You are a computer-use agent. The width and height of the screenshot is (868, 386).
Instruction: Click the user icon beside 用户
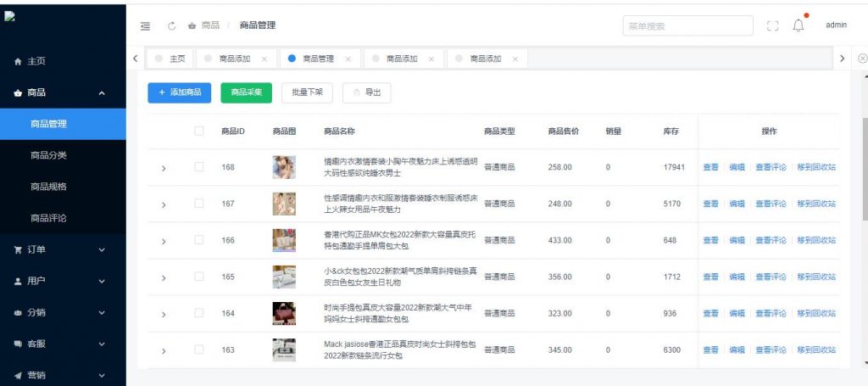[x=18, y=282]
